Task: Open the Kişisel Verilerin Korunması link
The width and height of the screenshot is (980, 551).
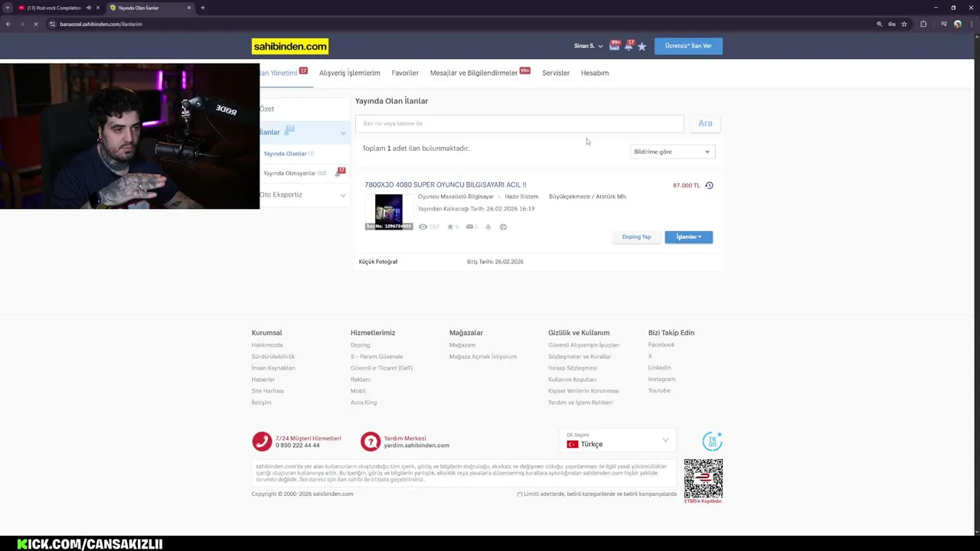Action: pyautogui.click(x=583, y=391)
